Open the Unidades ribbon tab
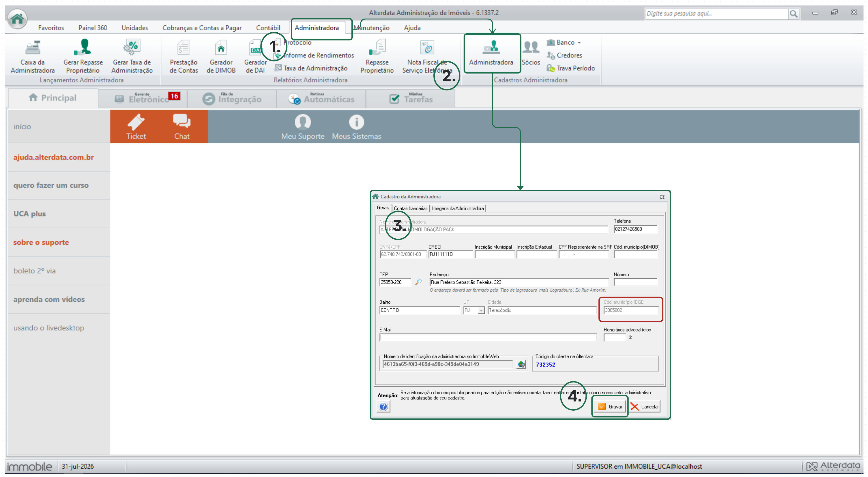Screen dimensions: 868x477 [x=135, y=28]
